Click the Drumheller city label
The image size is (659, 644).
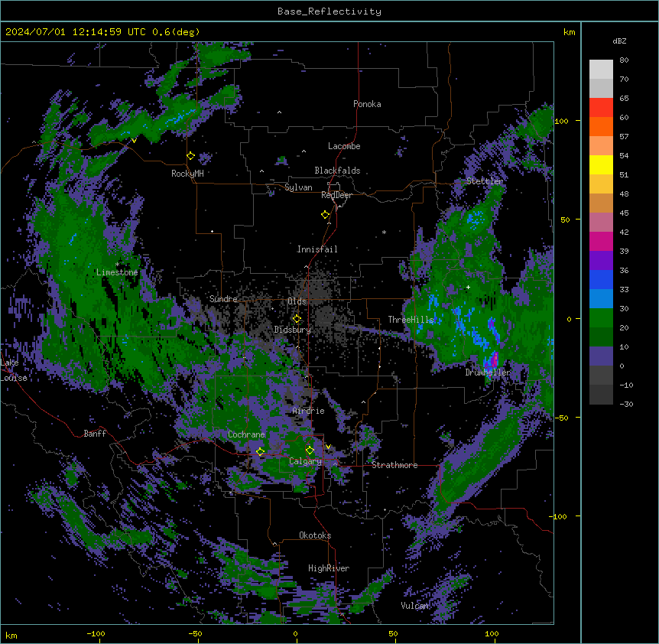pyautogui.click(x=488, y=372)
